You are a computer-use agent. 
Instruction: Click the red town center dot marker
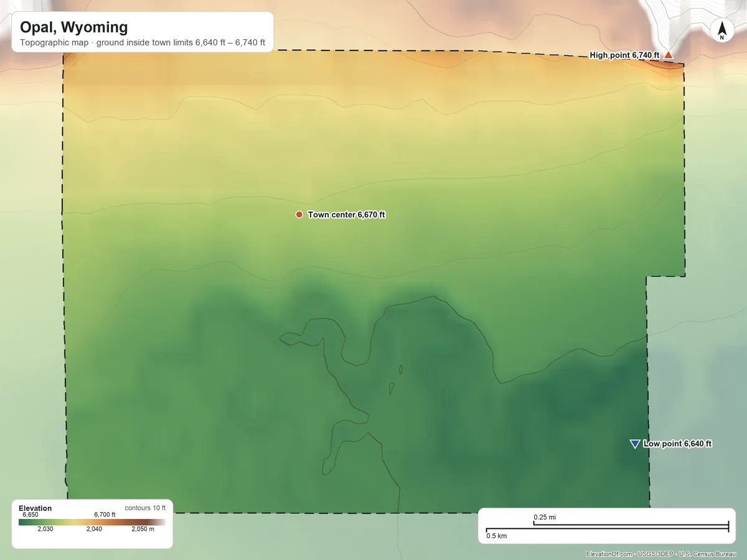click(x=299, y=215)
